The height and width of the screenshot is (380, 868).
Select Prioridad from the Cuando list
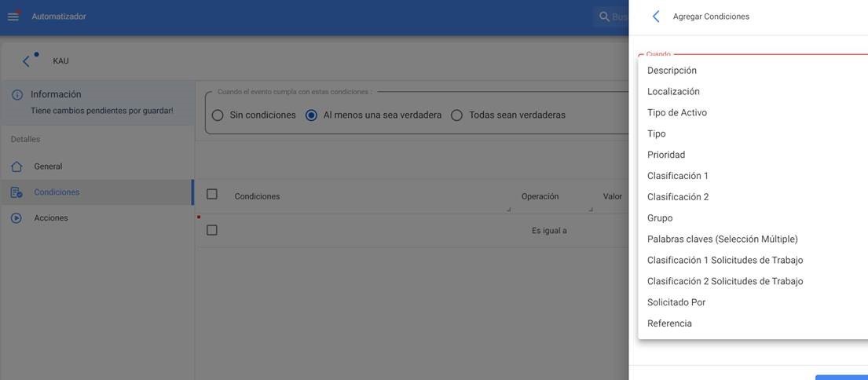[666, 155]
